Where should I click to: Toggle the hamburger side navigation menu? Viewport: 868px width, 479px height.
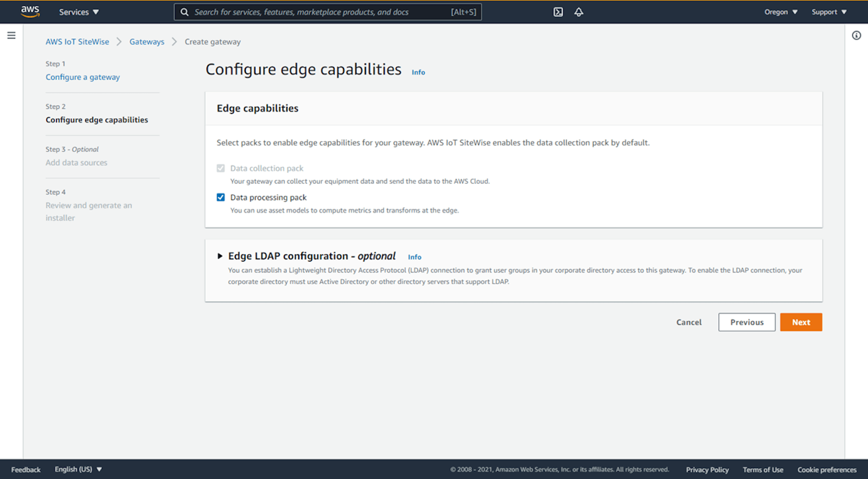[x=11, y=35]
